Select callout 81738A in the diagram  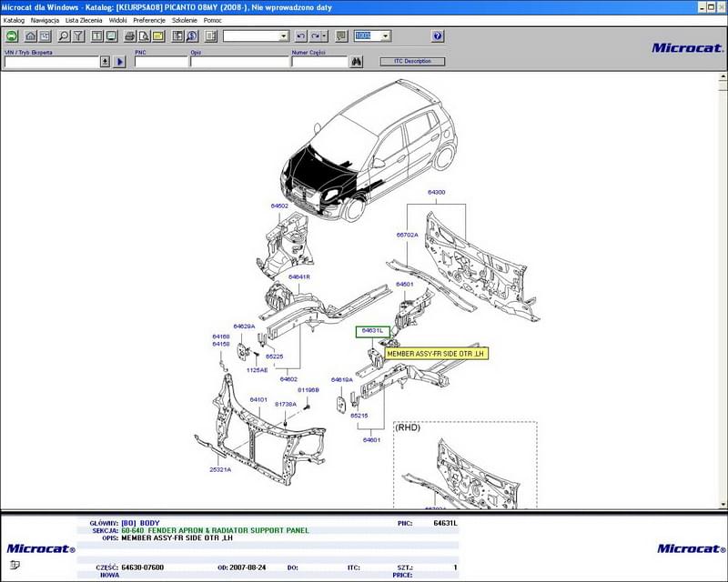pyautogui.click(x=286, y=405)
